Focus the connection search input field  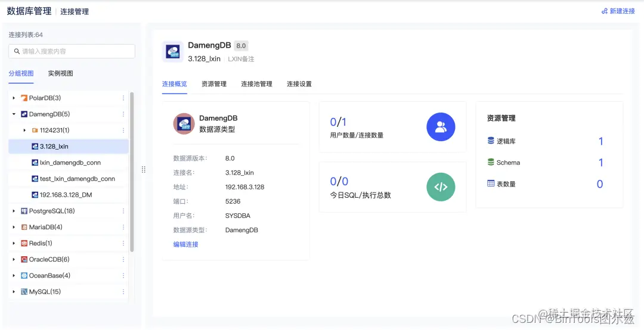point(72,51)
